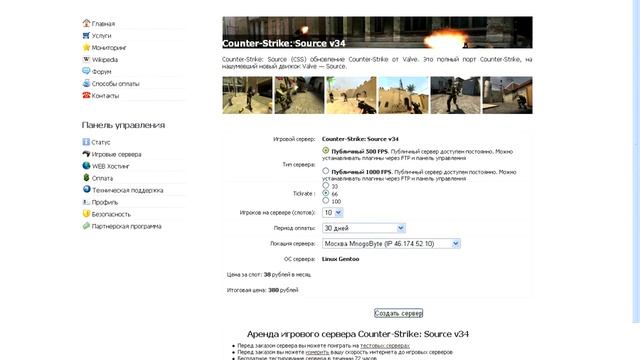Click the Оплата money icon
Viewport: 640px width, 360px height.
[x=86, y=178]
